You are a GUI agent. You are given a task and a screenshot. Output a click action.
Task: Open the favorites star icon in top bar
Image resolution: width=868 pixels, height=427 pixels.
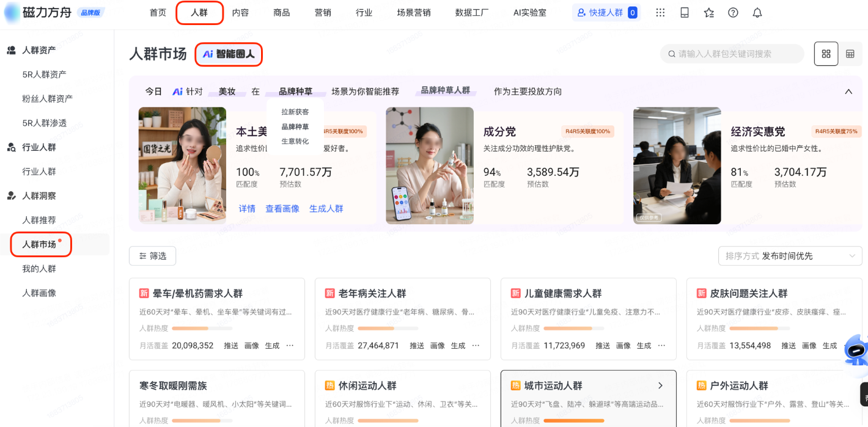coord(708,12)
